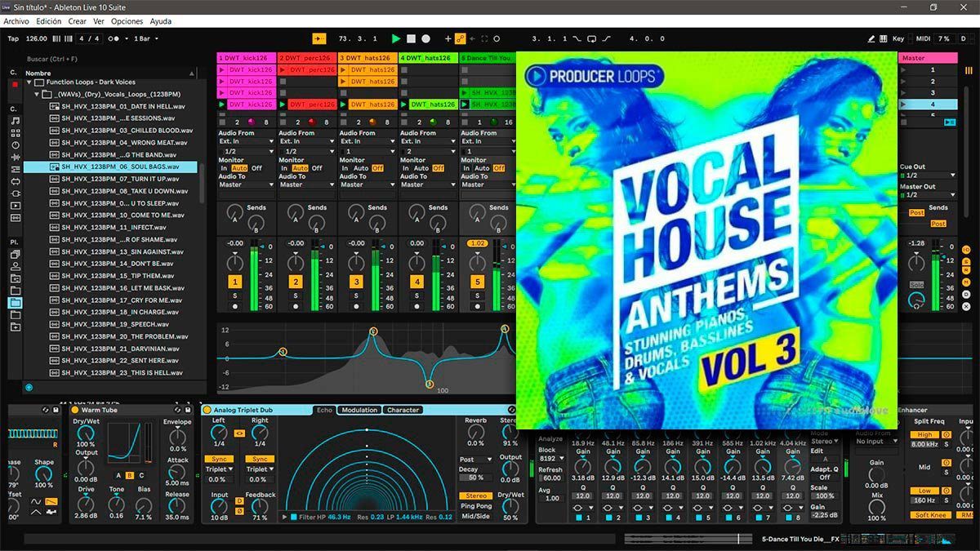Mute track 1 via Track Activator button
This screenshot has height=551, width=980.
(x=235, y=282)
